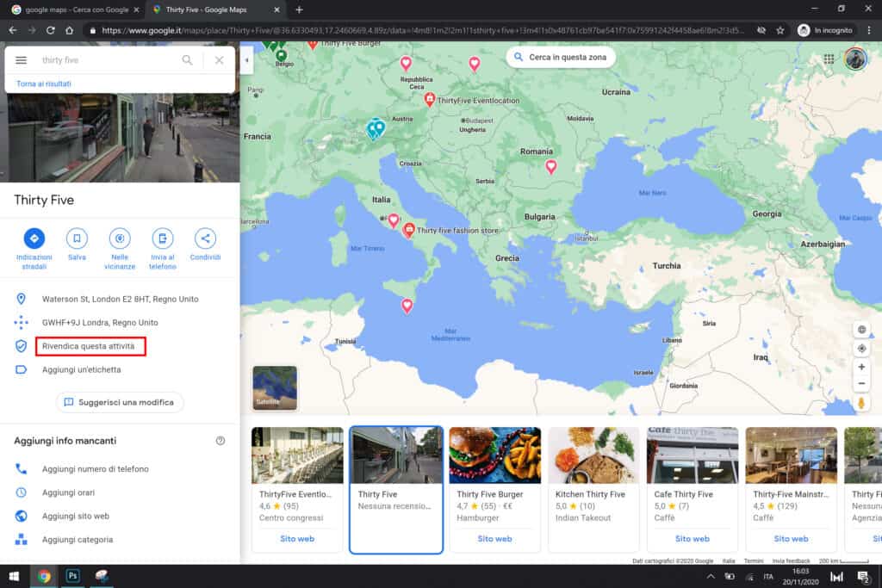Click 'Torna ai risultati' link
This screenshot has width=882, height=588.
pyautogui.click(x=44, y=84)
